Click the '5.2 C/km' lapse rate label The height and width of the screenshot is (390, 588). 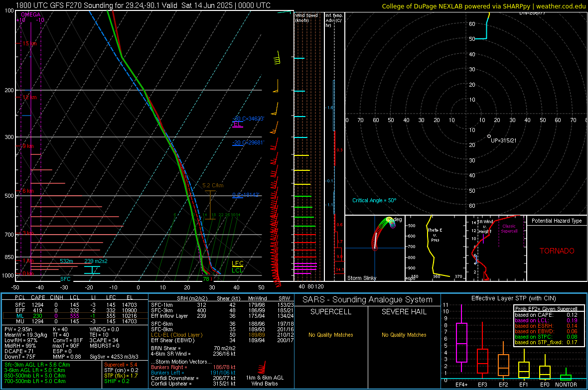pyautogui.click(x=213, y=185)
